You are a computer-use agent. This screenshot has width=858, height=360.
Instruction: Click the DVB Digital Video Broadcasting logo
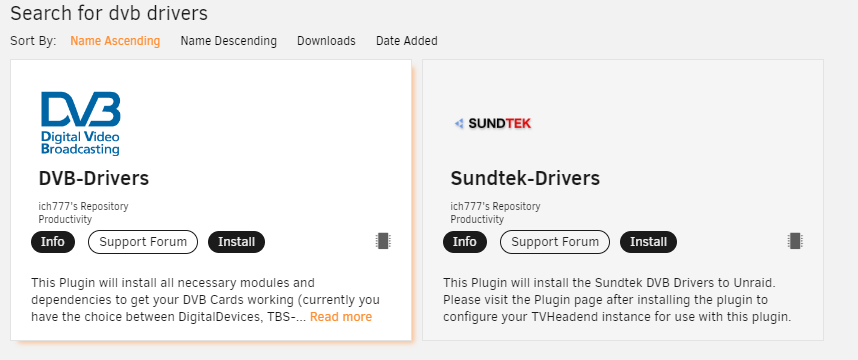(x=80, y=124)
